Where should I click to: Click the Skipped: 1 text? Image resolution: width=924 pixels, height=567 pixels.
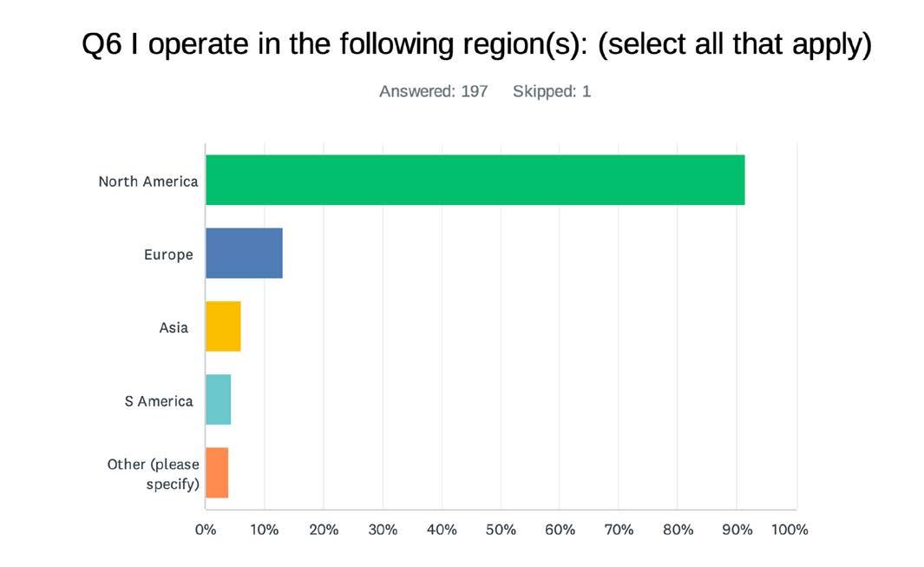click(552, 91)
